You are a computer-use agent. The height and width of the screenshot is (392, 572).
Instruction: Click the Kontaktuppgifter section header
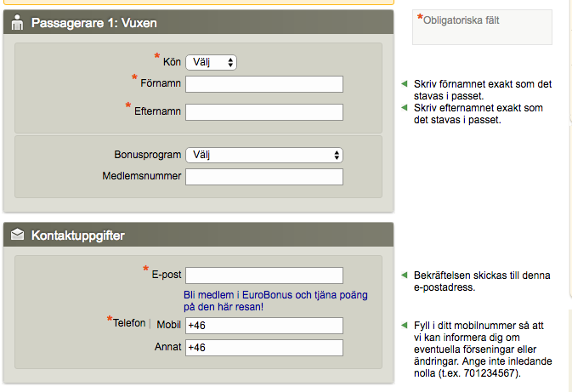coord(79,235)
